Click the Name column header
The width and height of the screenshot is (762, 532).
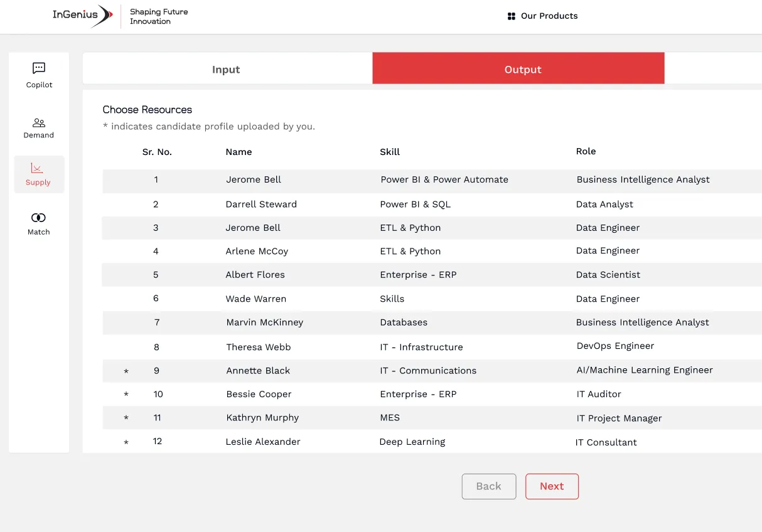[239, 152]
